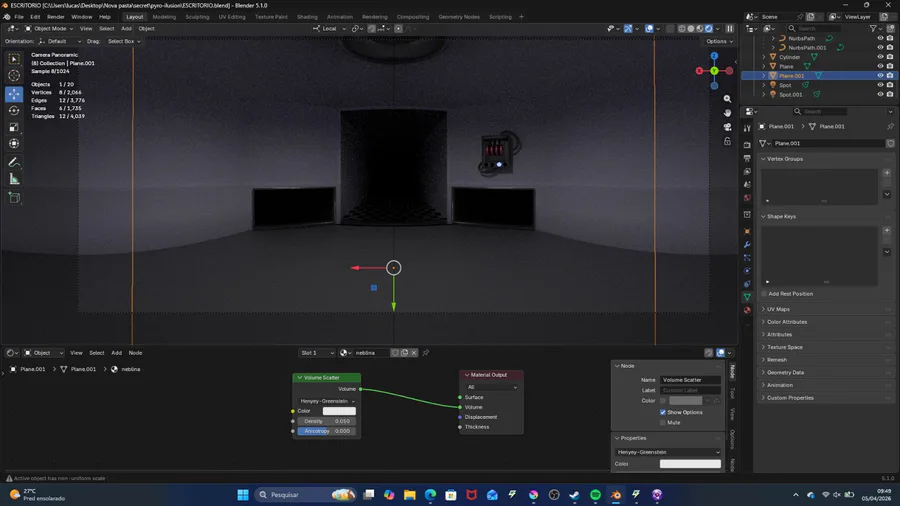Open the viewport Options dropdown
900x506 pixels.
tap(719, 41)
